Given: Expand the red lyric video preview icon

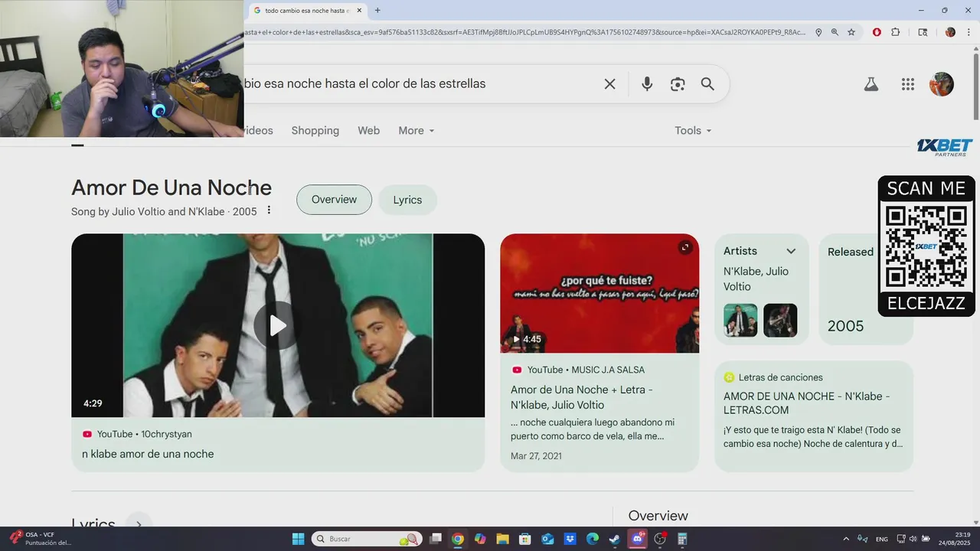Looking at the screenshot, I should [x=685, y=247].
